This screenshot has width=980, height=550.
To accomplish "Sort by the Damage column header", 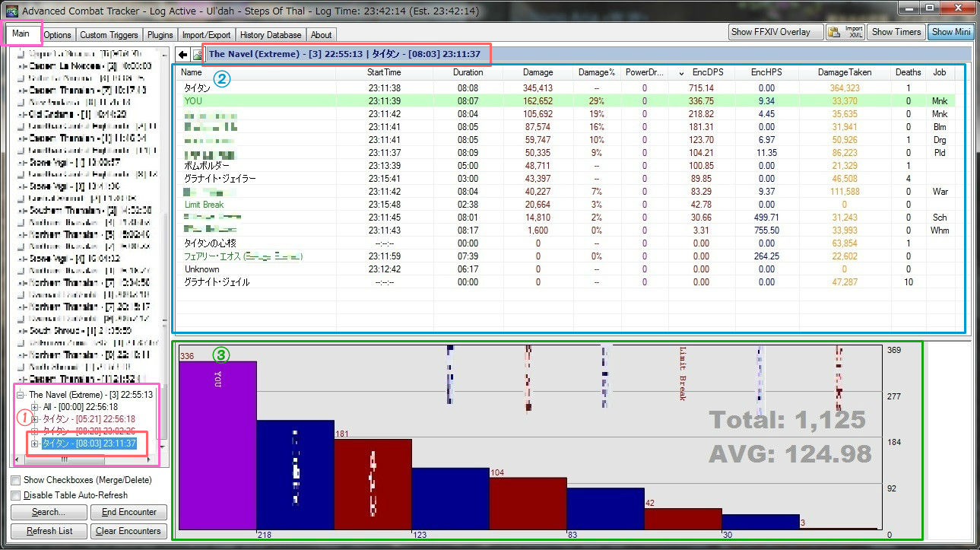I will click(538, 72).
